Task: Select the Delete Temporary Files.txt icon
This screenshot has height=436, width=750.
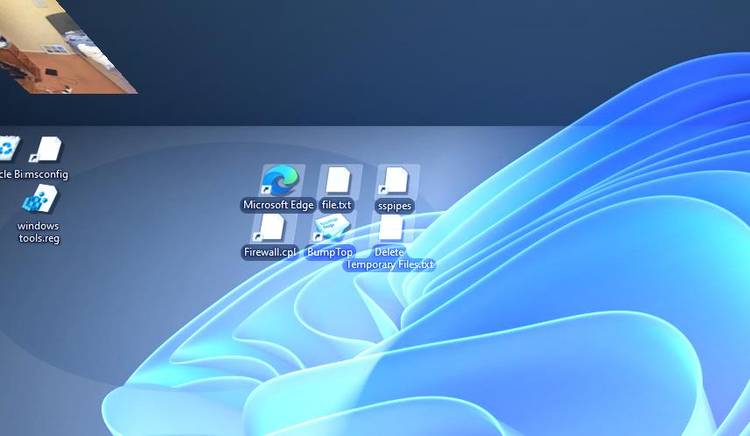Action: (391, 229)
